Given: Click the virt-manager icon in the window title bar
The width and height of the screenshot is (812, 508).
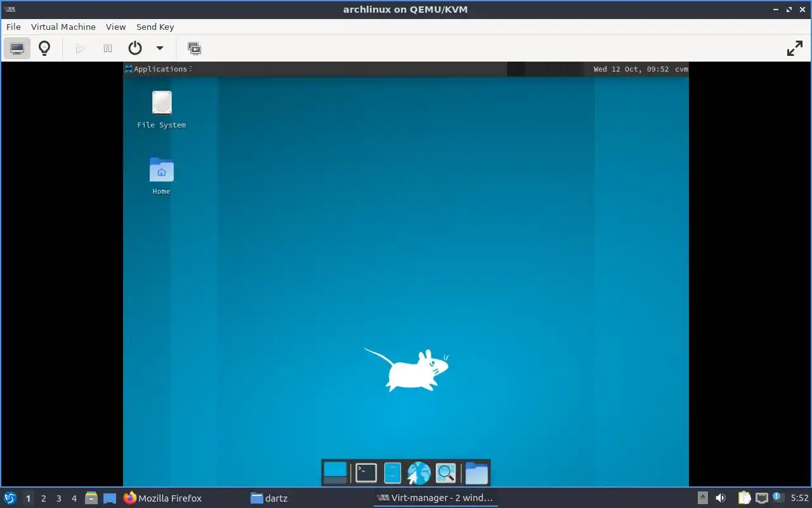Looking at the screenshot, I should (x=10, y=9).
